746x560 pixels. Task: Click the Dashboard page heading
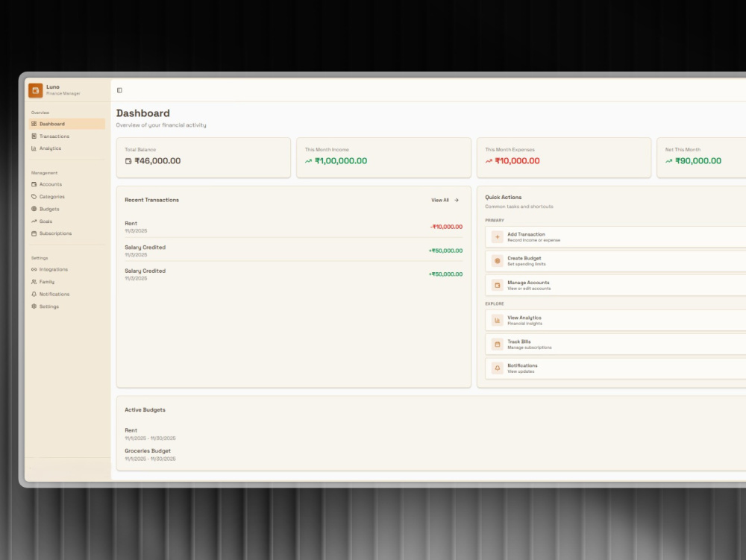(142, 113)
